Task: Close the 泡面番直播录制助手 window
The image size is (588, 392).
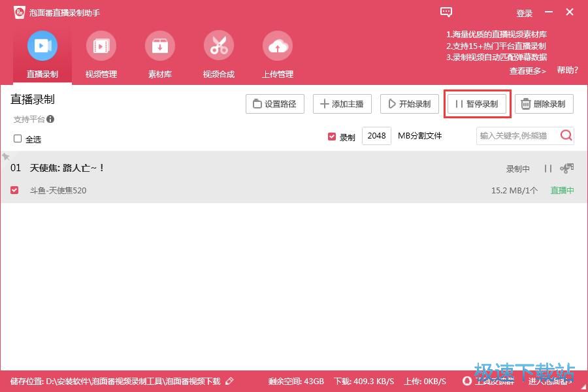Action: pyautogui.click(x=570, y=12)
